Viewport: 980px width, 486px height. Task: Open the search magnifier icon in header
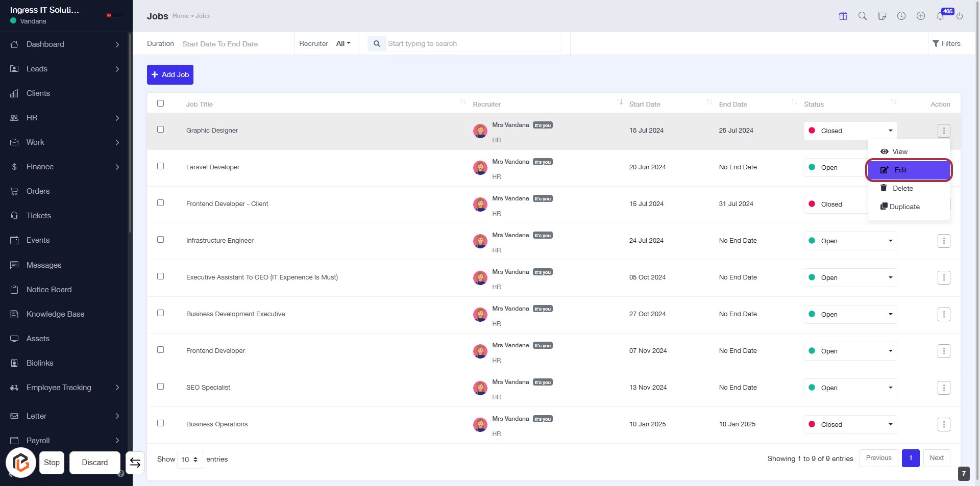(x=862, y=16)
